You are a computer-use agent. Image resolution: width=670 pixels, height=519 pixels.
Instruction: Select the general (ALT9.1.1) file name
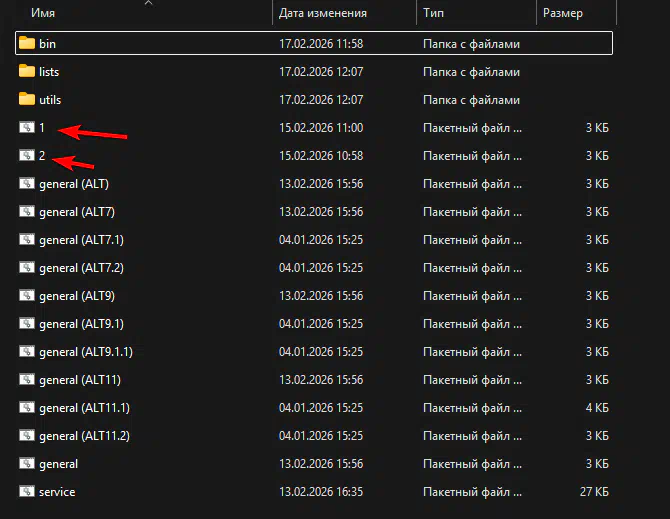tap(86, 352)
